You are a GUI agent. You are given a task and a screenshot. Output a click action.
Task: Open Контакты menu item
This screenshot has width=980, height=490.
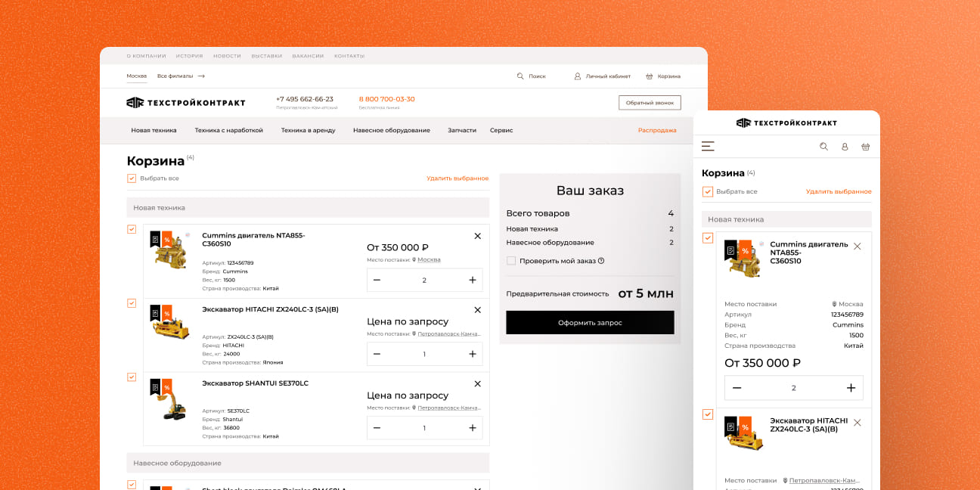pyautogui.click(x=349, y=56)
